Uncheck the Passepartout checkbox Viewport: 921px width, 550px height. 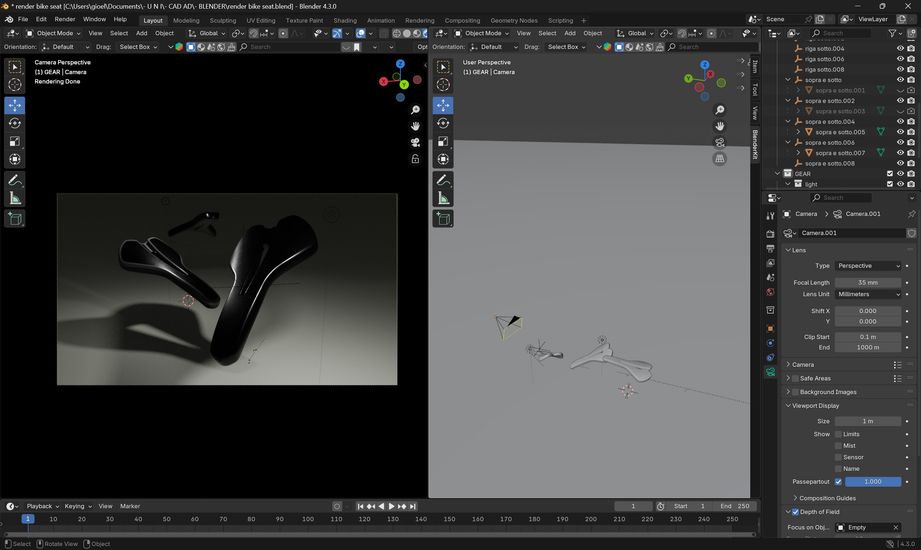(838, 482)
